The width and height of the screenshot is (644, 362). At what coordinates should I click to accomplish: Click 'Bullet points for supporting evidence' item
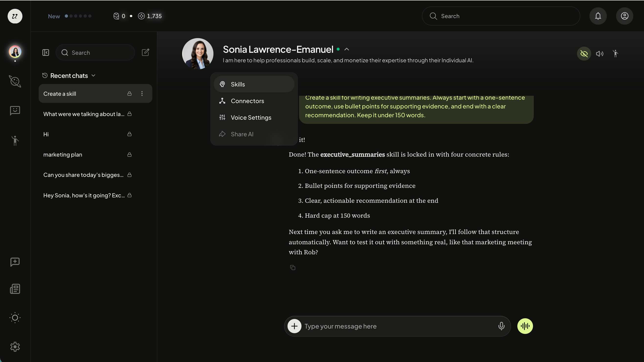[x=360, y=186]
